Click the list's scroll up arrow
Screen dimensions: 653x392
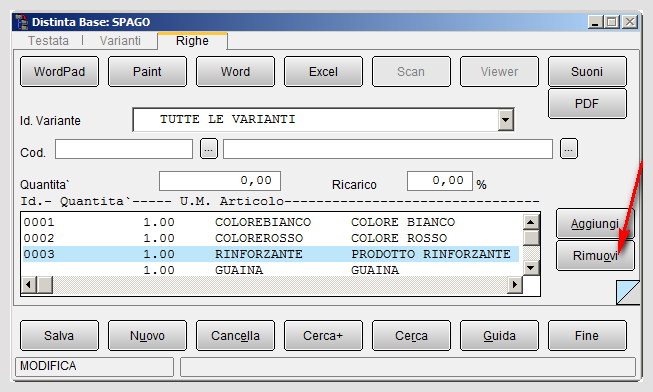[531, 222]
